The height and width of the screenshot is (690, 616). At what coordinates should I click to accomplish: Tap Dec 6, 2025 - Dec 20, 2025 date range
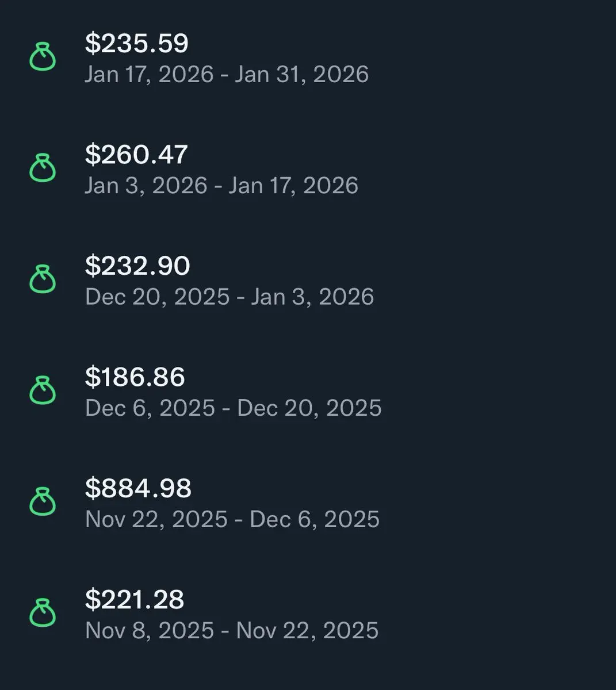point(233,408)
